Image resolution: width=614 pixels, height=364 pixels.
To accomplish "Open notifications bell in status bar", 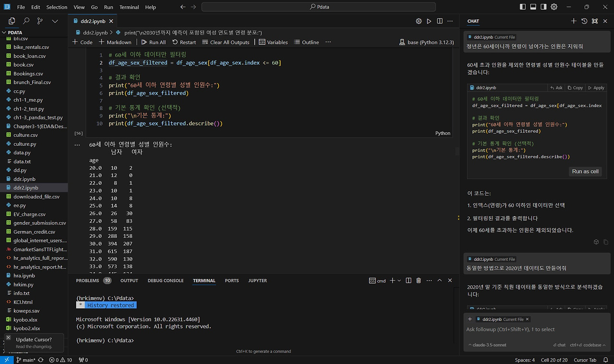I will pos(607,360).
